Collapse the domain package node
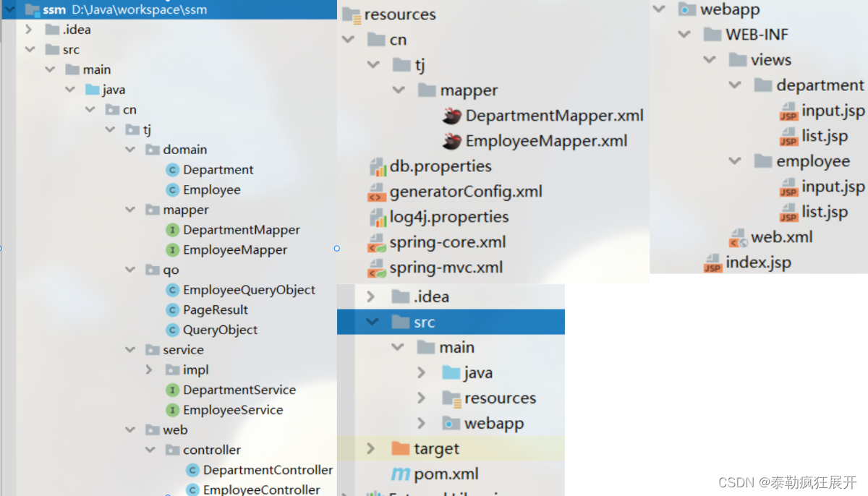Image resolution: width=868 pixels, height=496 pixels. click(130, 150)
